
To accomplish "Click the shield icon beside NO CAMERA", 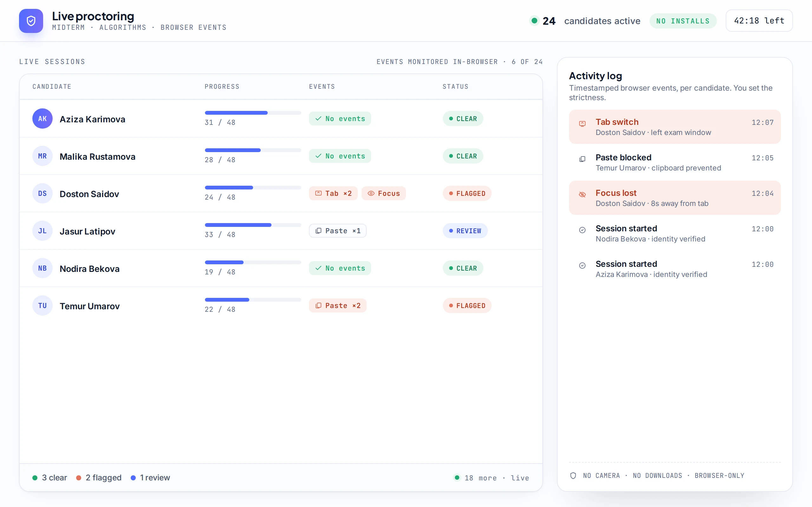I will 573,476.
